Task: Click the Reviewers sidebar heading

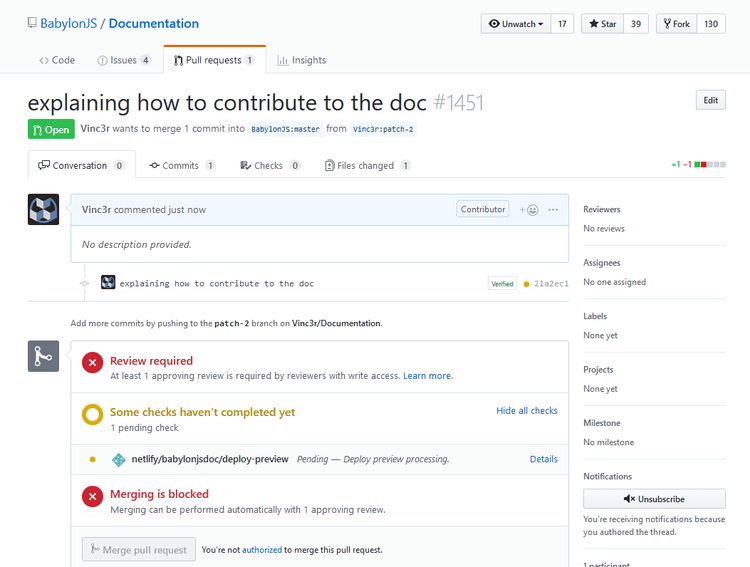Action: (x=602, y=210)
